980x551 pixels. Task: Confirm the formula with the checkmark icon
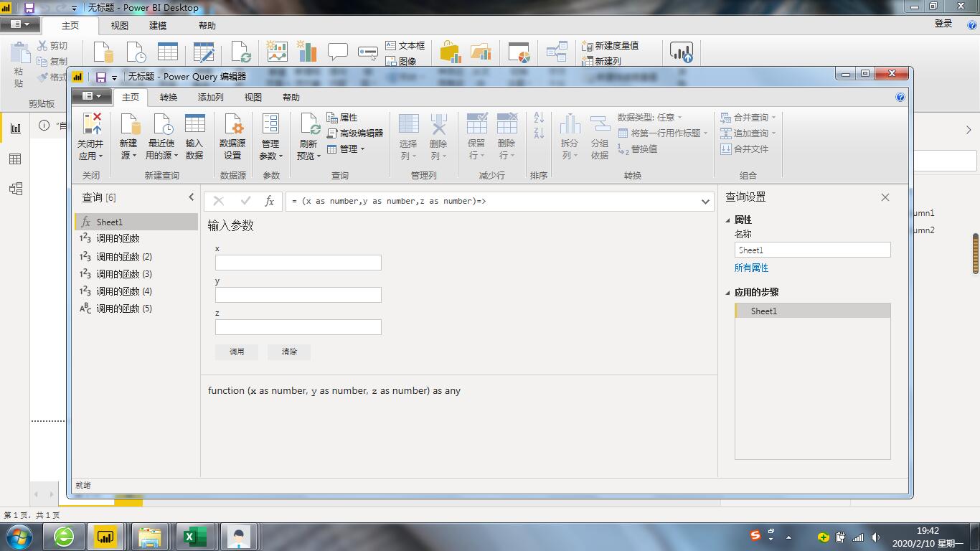[245, 202]
